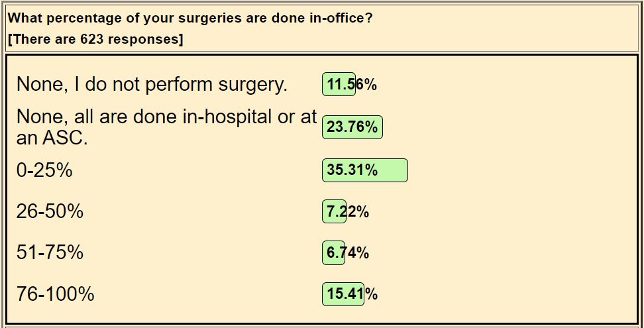Click the survey question about in-office surgeries
This screenshot has width=644, height=328.
pos(190,18)
